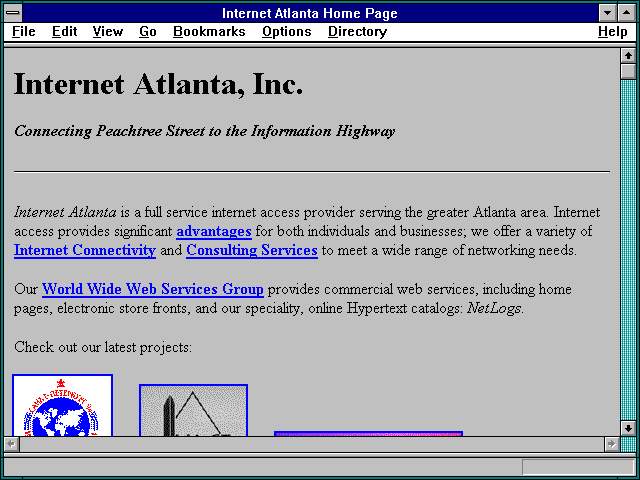640x480 pixels.
Task: Open the Options menu
Action: [x=287, y=32]
